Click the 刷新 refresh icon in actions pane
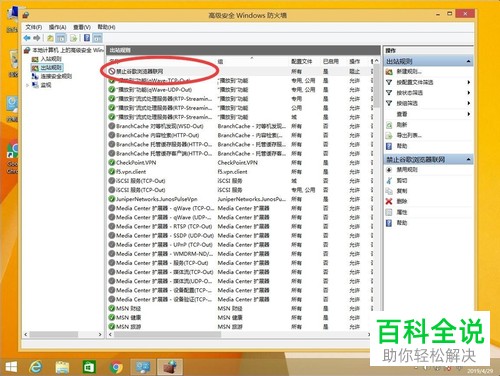500x376 pixels. [x=389, y=125]
